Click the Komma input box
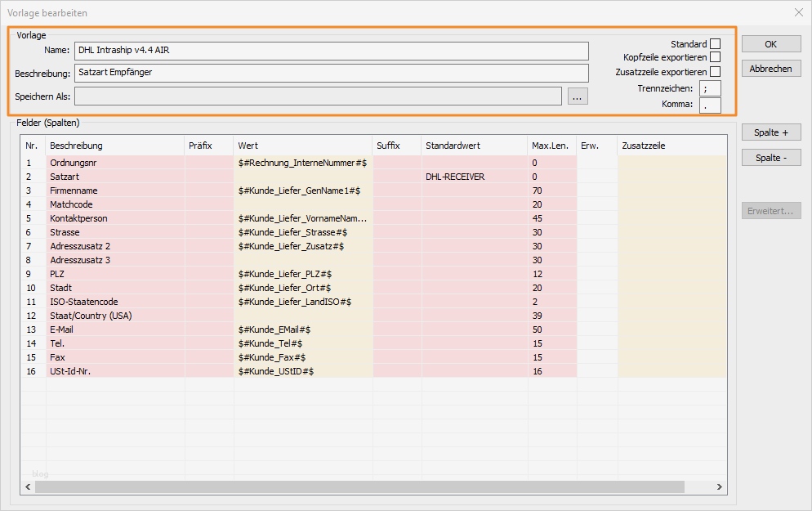Screen dimensions: 812x511 coord(710,105)
